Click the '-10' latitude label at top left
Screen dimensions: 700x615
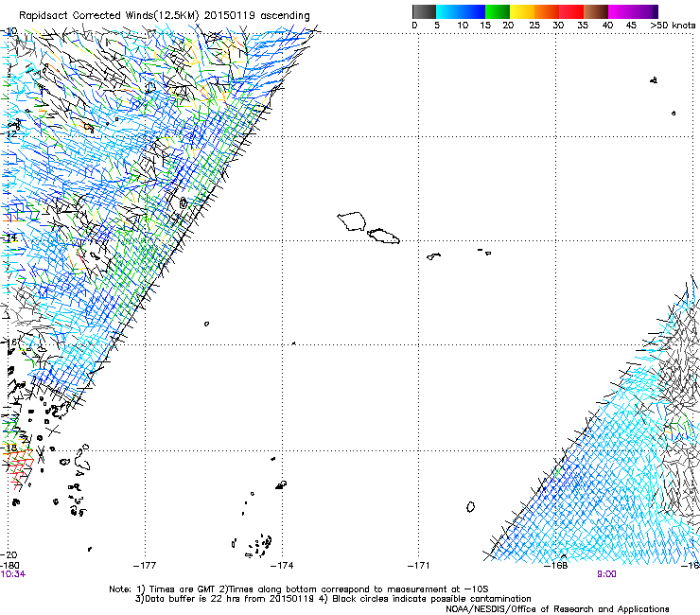[9, 31]
